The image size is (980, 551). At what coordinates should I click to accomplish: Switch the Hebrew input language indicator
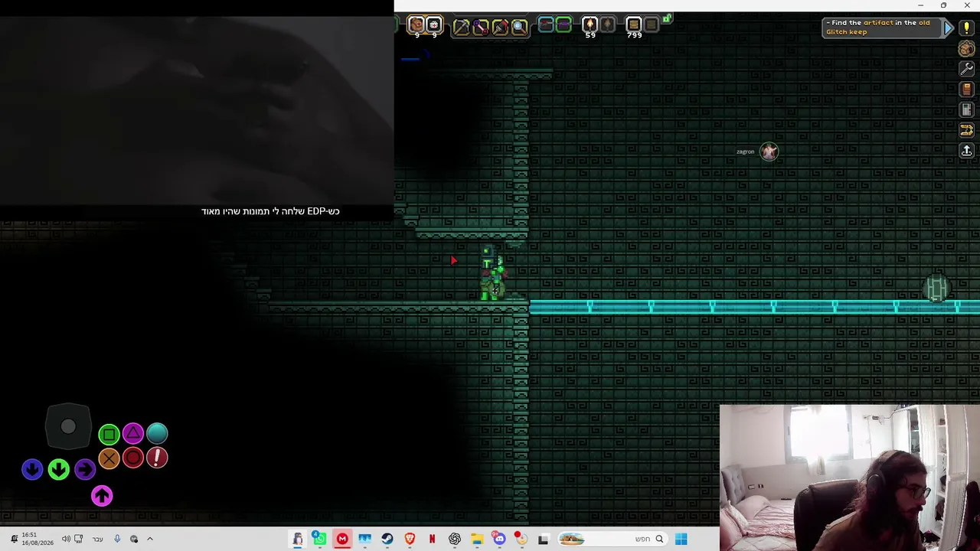point(97,539)
